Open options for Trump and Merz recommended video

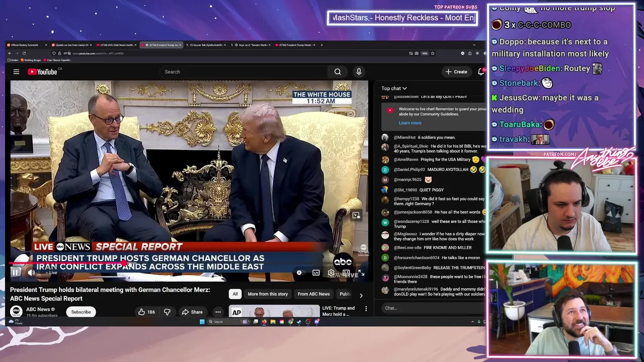coord(366,309)
